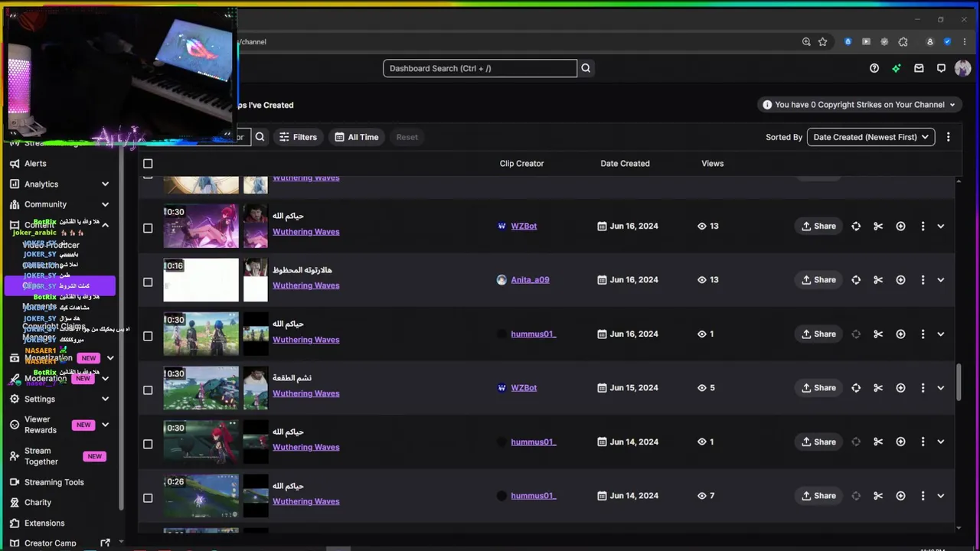This screenshot has width=980, height=551.
Task: Click the clip list vertical scrollbar thumb
Action: [959, 381]
